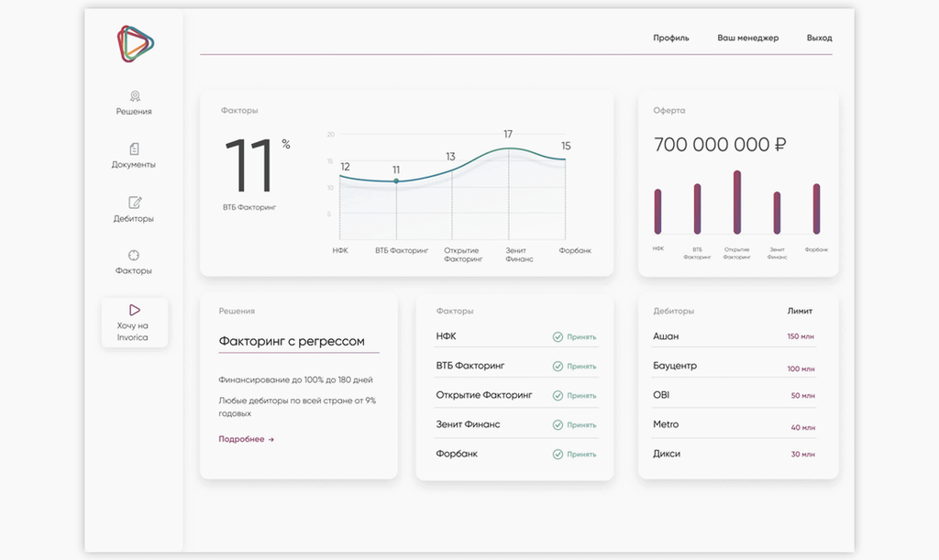Viewport: 939px width, 560px height.
Task: Click the check icon in Зенит Финанс row
Action: pos(558,424)
